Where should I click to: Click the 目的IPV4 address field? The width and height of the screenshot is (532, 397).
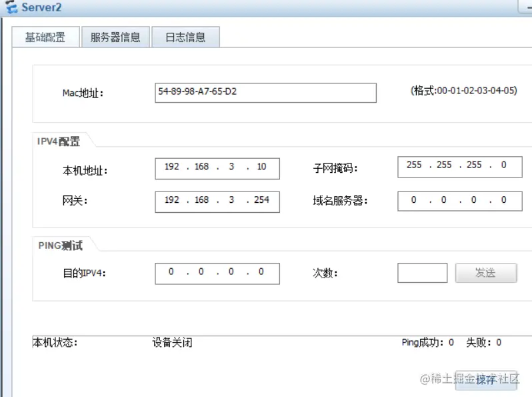tap(217, 274)
